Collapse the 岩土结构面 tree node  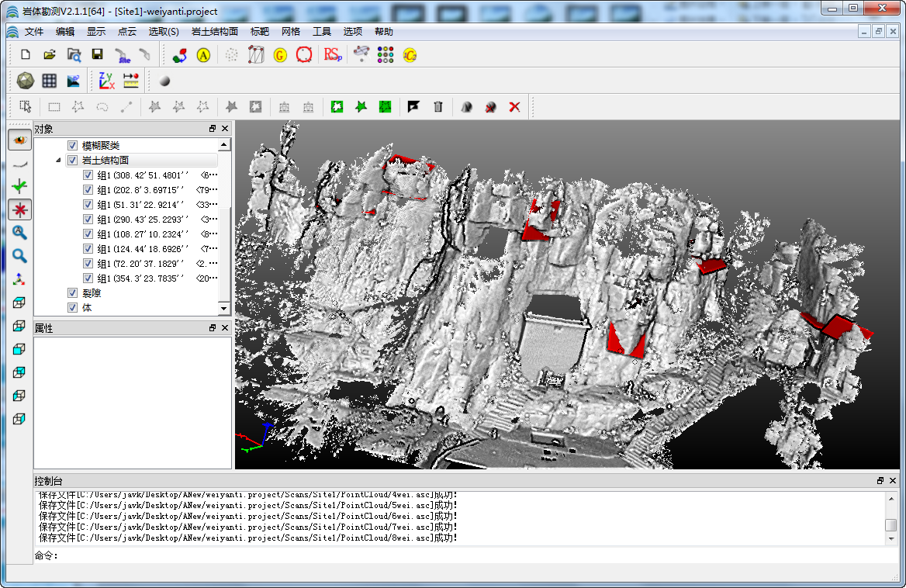click(59, 161)
